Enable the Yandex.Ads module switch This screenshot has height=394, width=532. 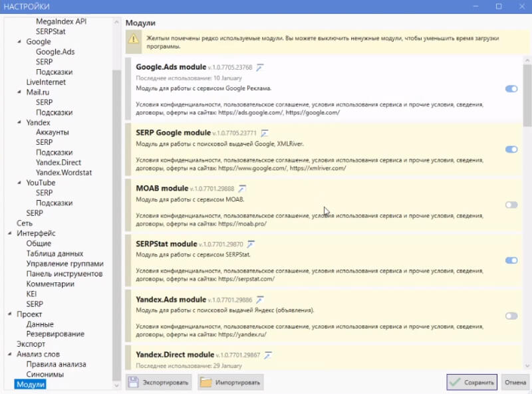tap(511, 316)
